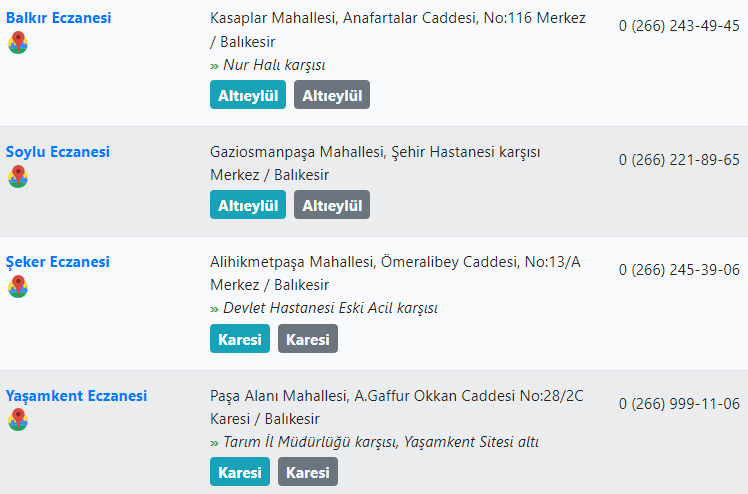Image resolution: width=748 pixels, height=494 pixels.
Task: Open map pin for Yaşamkent Eczanesi
Action: click(18, 420)
